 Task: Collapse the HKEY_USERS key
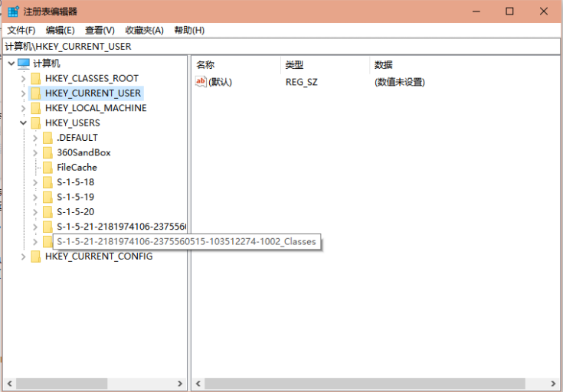coord(23,123)
